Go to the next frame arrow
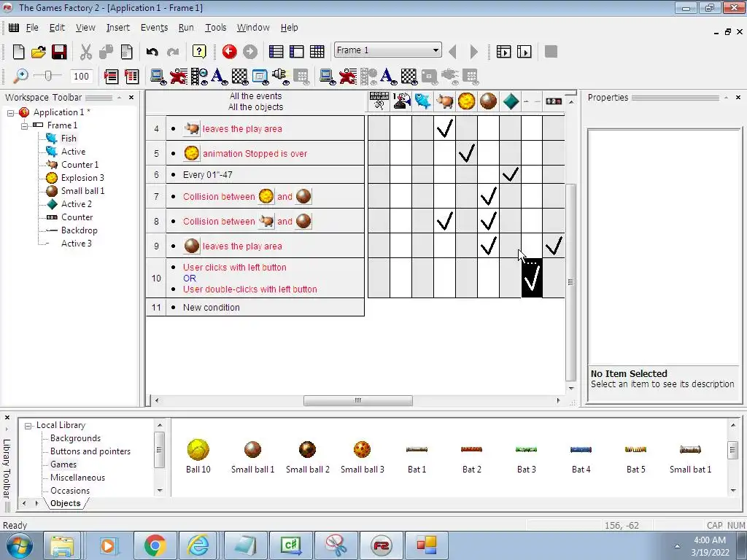747x560 pixels. coord(473,52)
